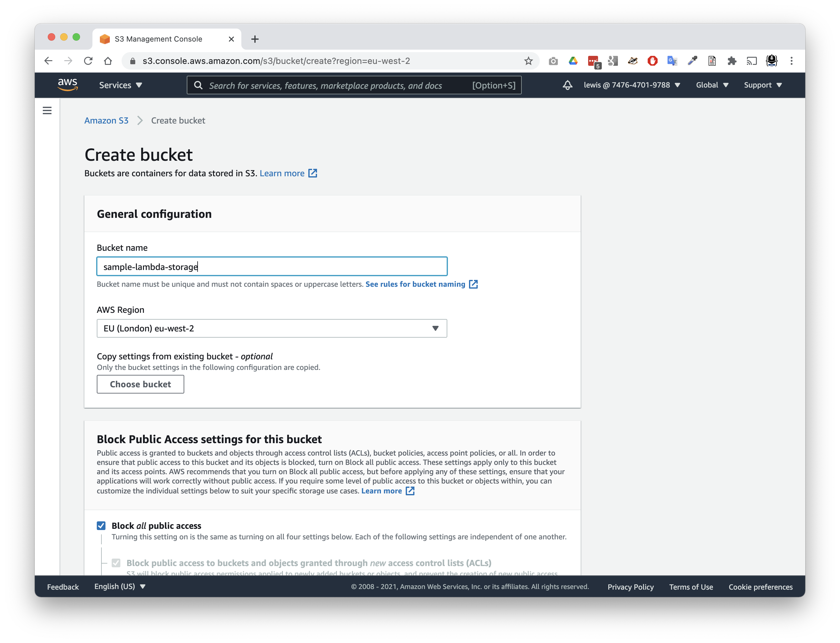Open the Global region dropdown
Viewport: 840px width, 643px height.
(x=712, y=85)
